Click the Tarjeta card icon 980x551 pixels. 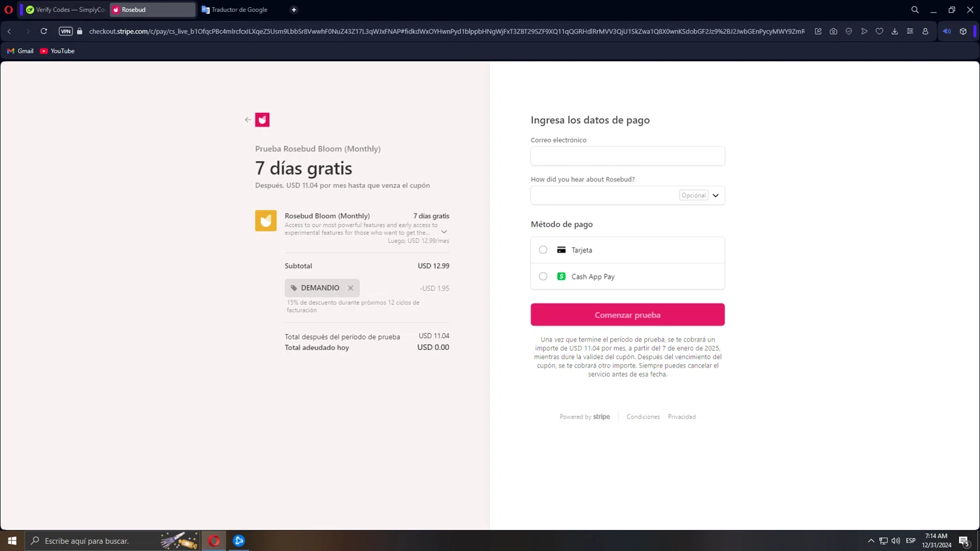(x=561, y=250)
